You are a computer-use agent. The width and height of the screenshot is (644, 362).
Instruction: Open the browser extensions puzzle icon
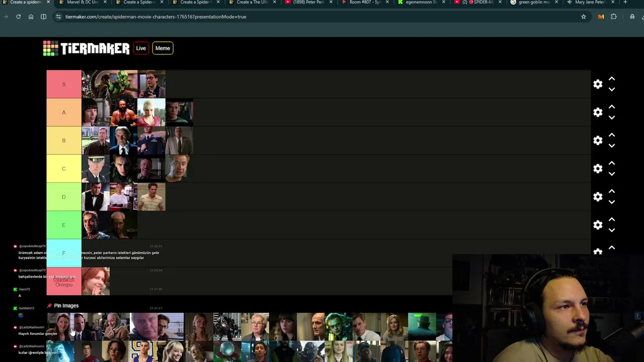614,17
